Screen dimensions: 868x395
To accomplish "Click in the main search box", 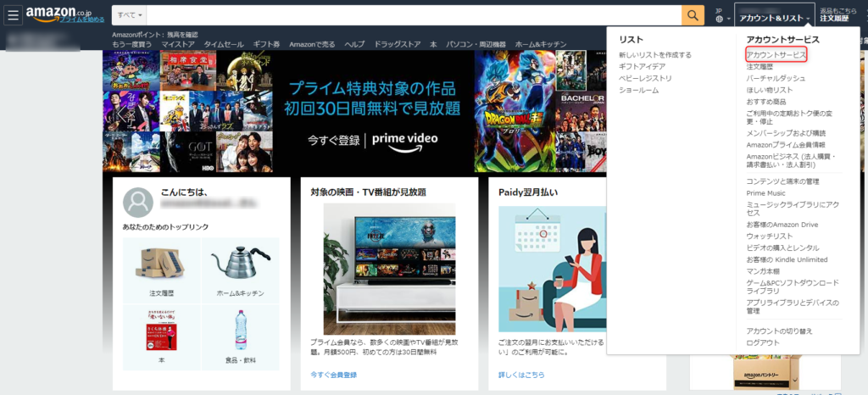I will 414,15.
